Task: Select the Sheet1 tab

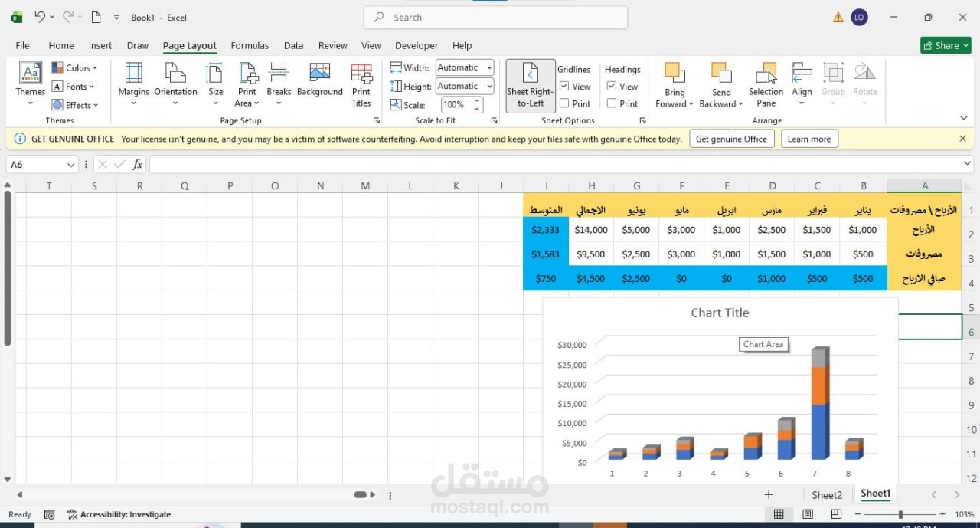Action: 875,494
